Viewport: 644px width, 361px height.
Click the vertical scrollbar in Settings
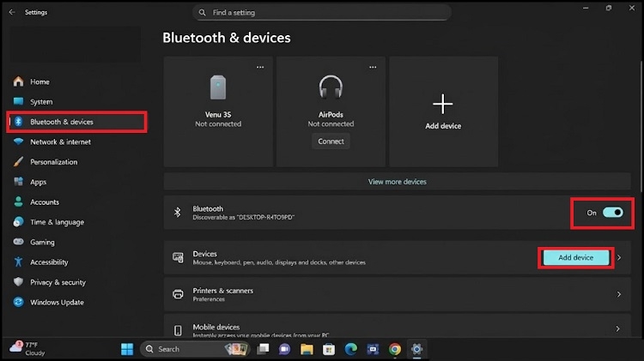coord(641,125)
